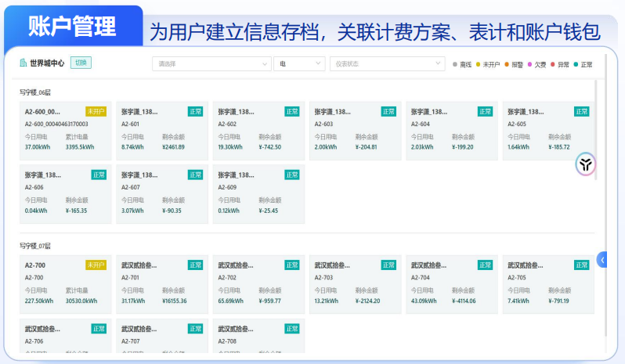Click the 65.69kWh usage on A2-702
This screenshot has width=625, height=364.
pos(230,301)
